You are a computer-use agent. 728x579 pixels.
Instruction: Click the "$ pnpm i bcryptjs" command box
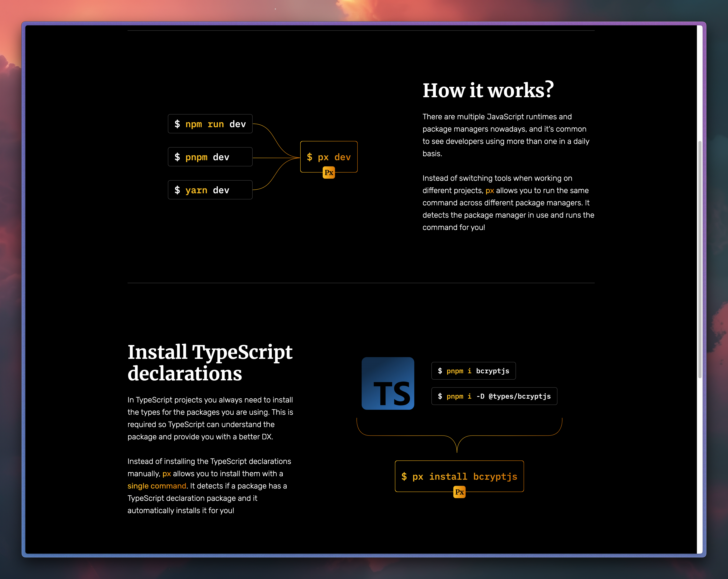473,371
